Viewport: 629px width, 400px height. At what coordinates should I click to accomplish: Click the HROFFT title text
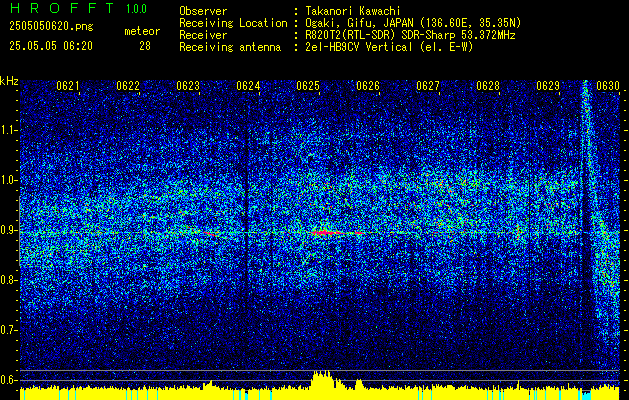pyautogui.click(x=62, y=8)
